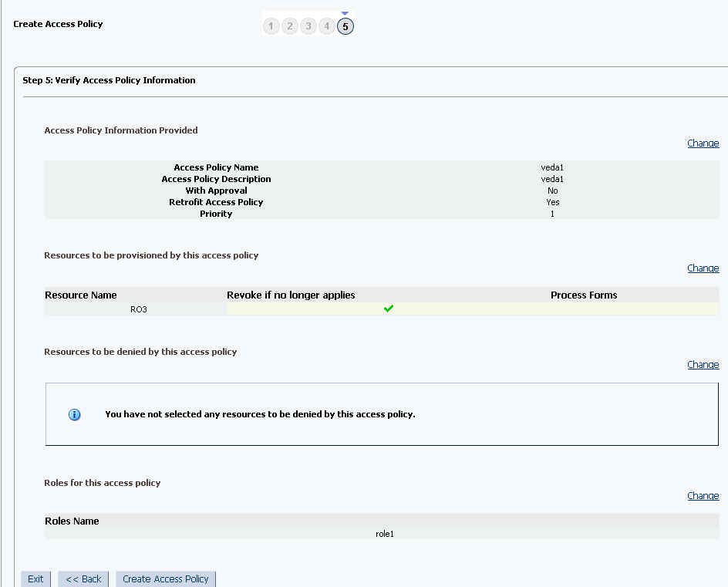Click Change under resources to be denied
The image size is (728, 587).
click(703, 364)
